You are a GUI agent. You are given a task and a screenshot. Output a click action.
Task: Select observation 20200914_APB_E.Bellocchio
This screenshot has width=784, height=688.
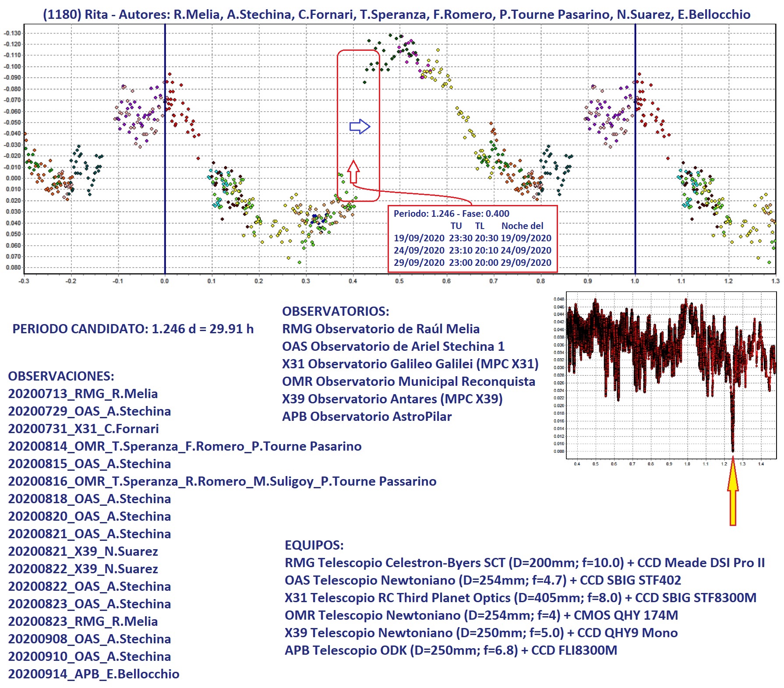pos(94,674)
